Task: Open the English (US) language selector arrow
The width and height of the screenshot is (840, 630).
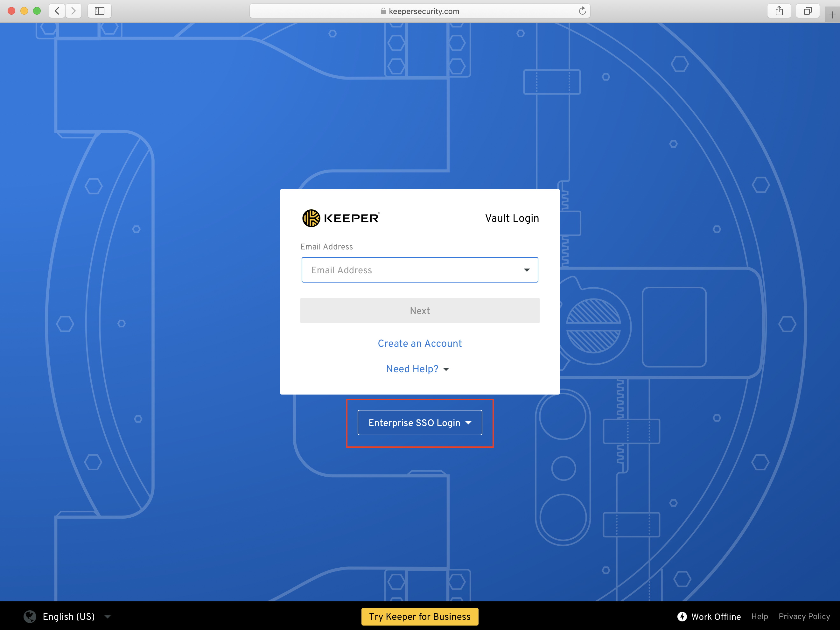Action: [x=108, y=617]
